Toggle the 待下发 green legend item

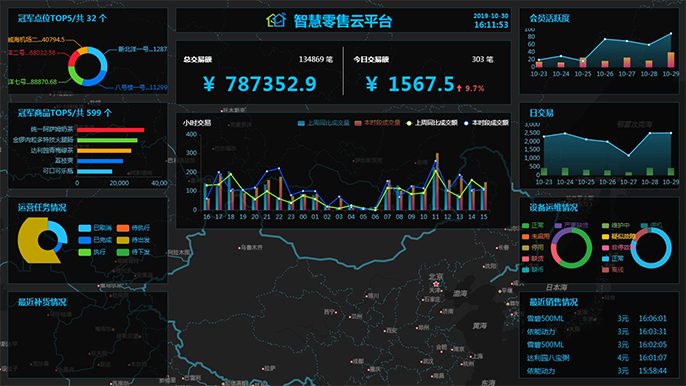tap(133, 252)
